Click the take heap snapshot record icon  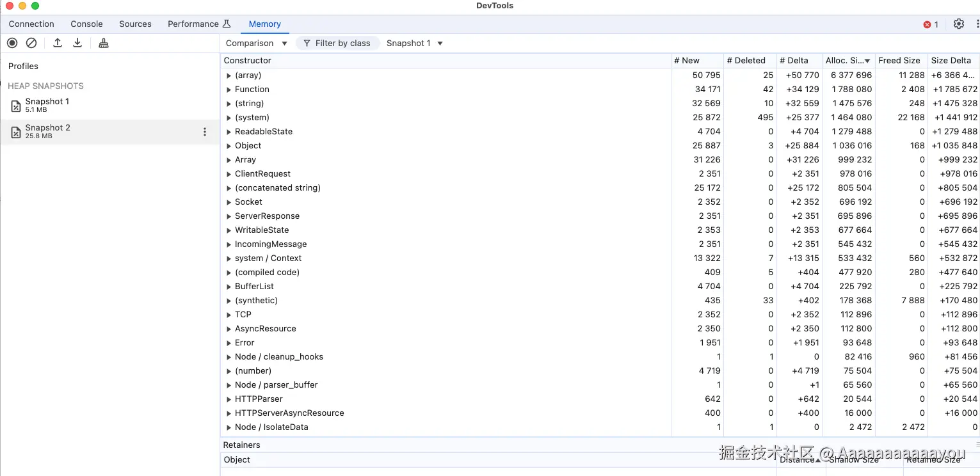click(12, 43)
